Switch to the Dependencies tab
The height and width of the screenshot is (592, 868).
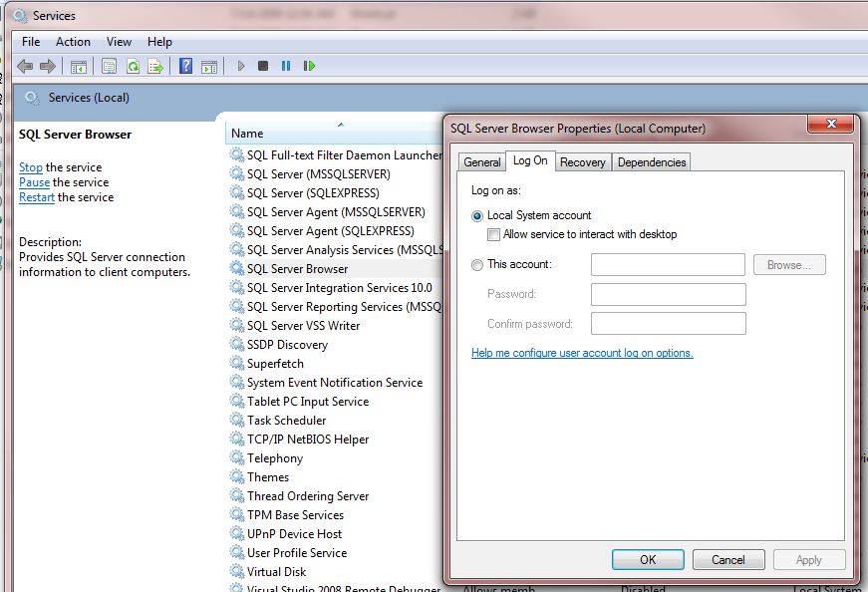click(x=652, y=162)
